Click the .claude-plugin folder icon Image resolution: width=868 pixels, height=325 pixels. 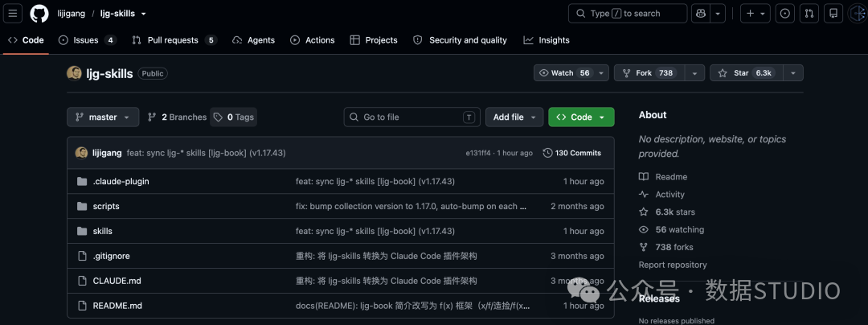pyautogui.click(x=82, y=181)
